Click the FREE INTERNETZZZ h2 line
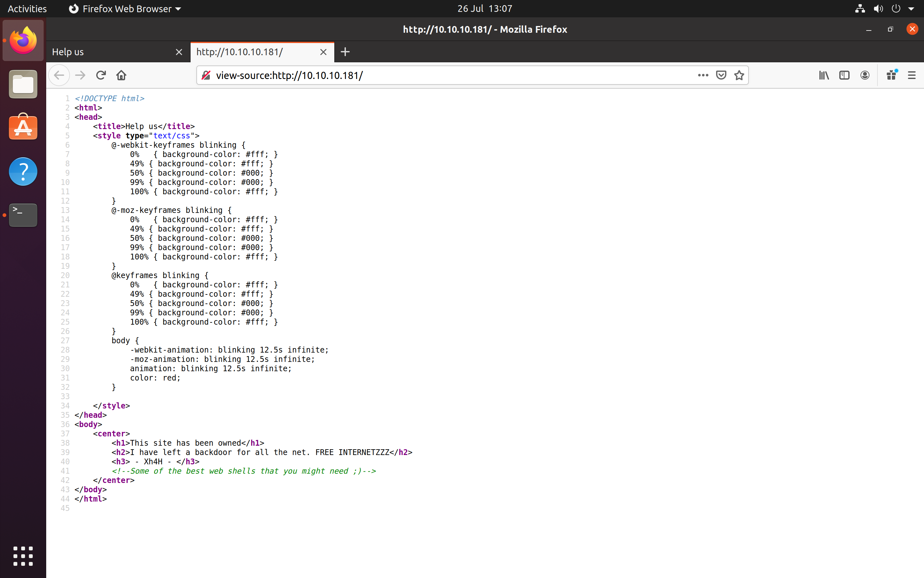The height and width of the screenshot is (578, 924). click(262, 452)
